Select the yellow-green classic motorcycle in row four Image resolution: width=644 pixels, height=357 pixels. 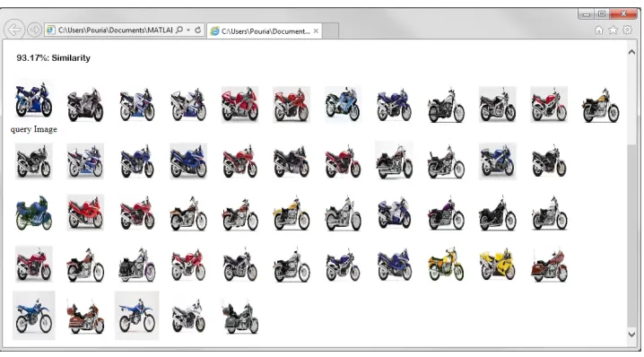[446, 264]
